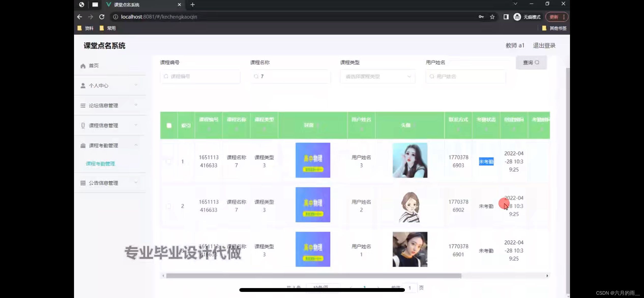
Task: Click the scrollbar left arrow
Action: [163, 276]
